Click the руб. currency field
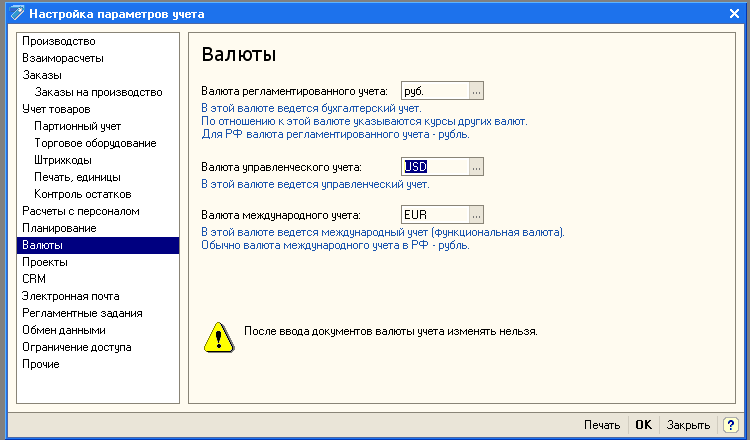This screenshot has width=750, height=440. click(435, 91)
